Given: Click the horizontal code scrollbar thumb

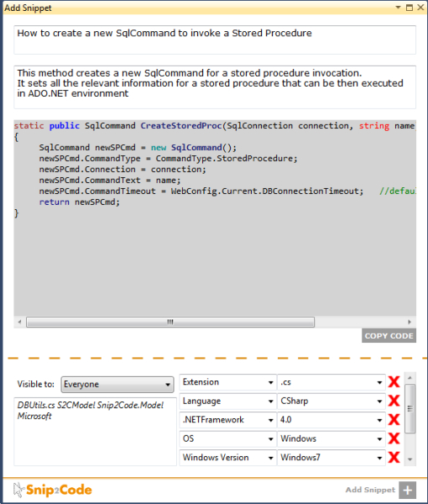Looking at the screenshot, I should click(x=170, y=322).
